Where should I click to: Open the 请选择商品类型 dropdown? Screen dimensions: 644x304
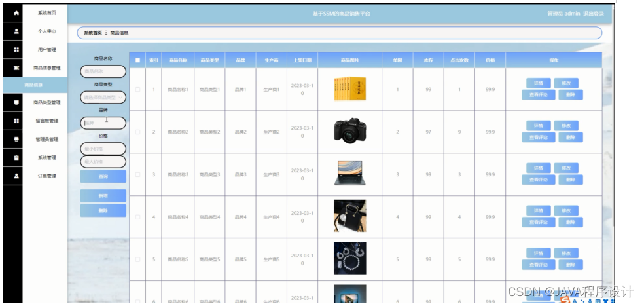[x=103, y=98]
